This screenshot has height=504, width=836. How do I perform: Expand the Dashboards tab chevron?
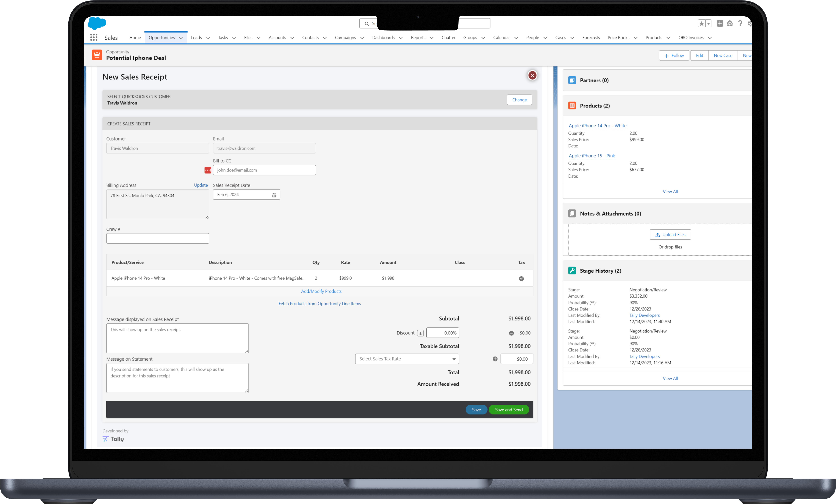click(401, 38)
